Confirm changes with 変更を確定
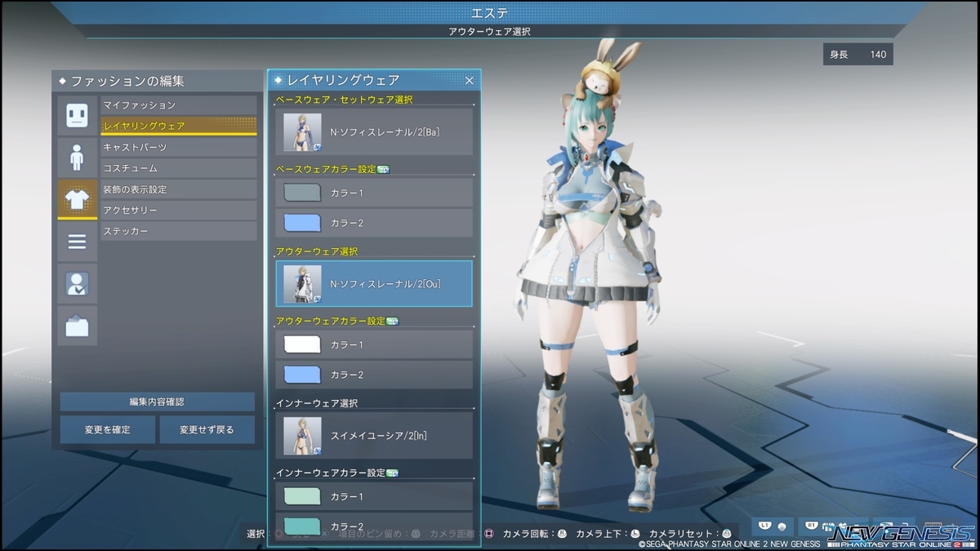980x551 pixels. tap(108, 429)
